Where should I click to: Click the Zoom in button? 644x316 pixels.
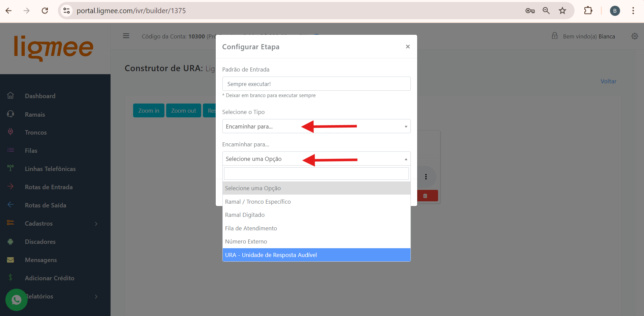pos(149,111)
